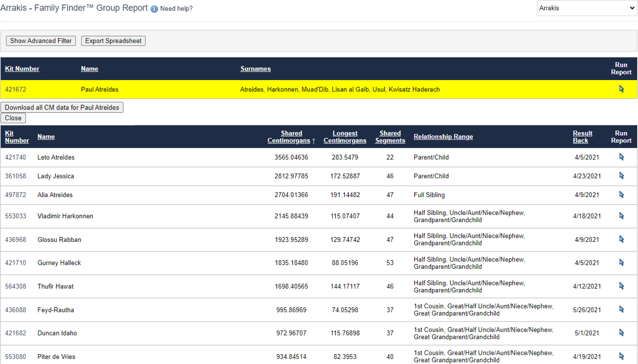The height and width of the screenshot is (364, 638).
Task: Sort matches table by Name header
Action: point(46,137)
